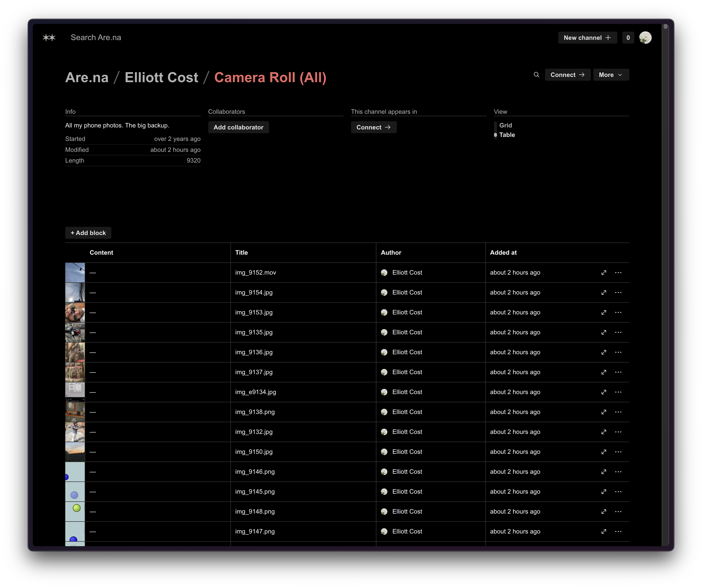This screenshot has width=702, height=588.
Task: Click the + Add block button
Action: click(x=88, y=233)
